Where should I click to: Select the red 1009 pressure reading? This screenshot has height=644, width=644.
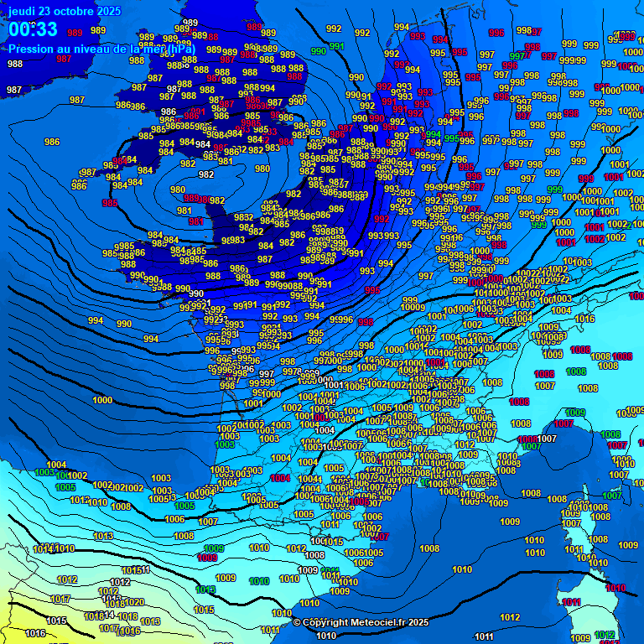(207, 558)
